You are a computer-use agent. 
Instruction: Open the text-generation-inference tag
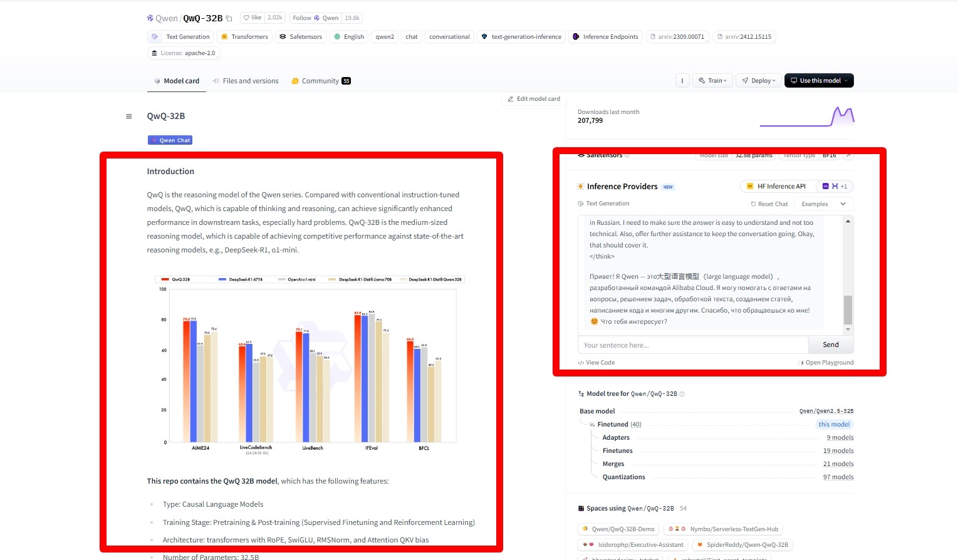(521, 36)
